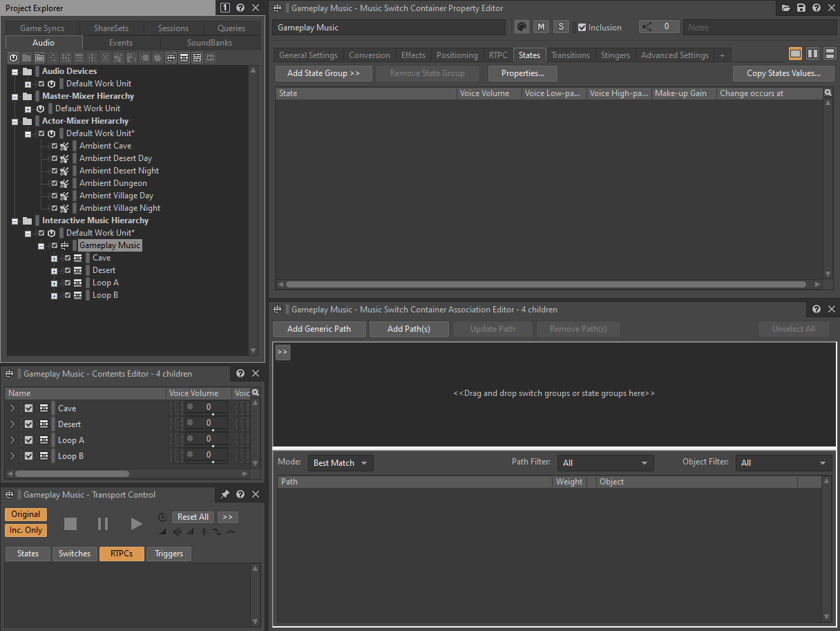Expand the Loop B node in Project Explorer

[54, 295]
